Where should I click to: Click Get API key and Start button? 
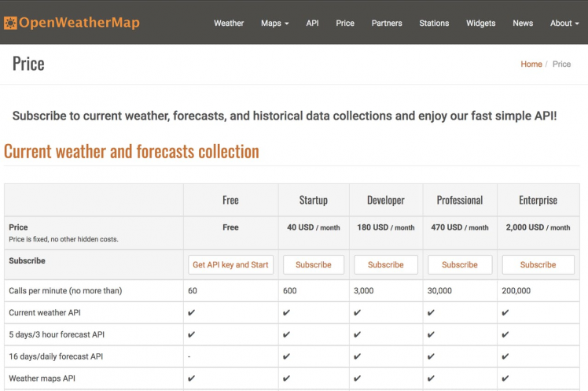pyautogui.click(x=230, y=264)
